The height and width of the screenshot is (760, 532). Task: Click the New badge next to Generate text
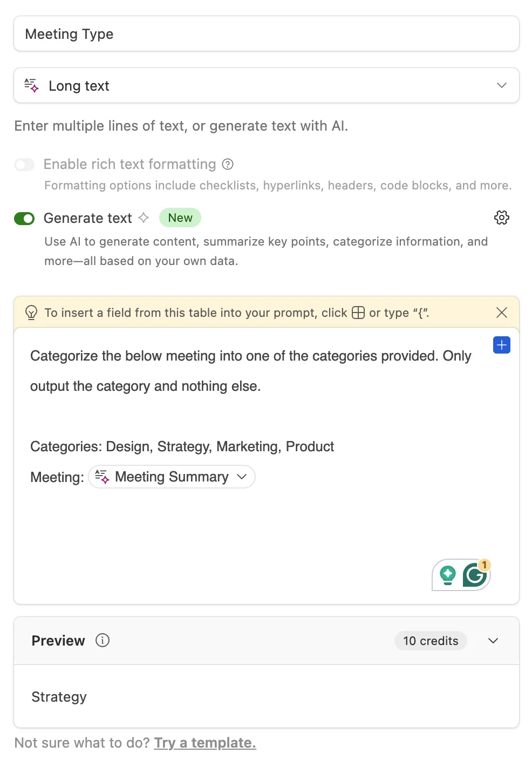(180, 218)
